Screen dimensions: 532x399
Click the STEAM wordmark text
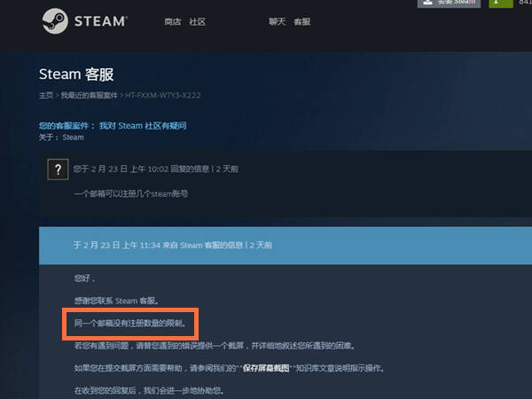click(x=101, y=21)
